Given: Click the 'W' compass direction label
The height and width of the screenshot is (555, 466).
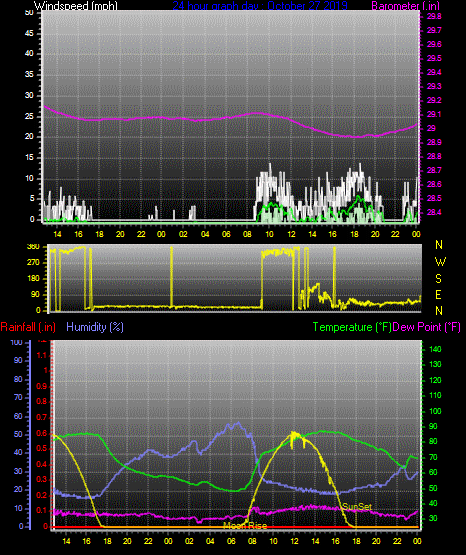Looking at the screenshot, I should 440,262.
